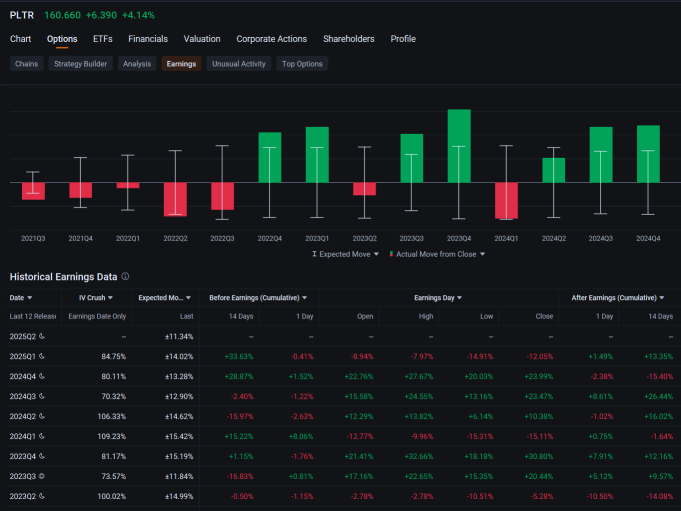
Task: Select the Analysis sub-tab
Action: (137, 64)
